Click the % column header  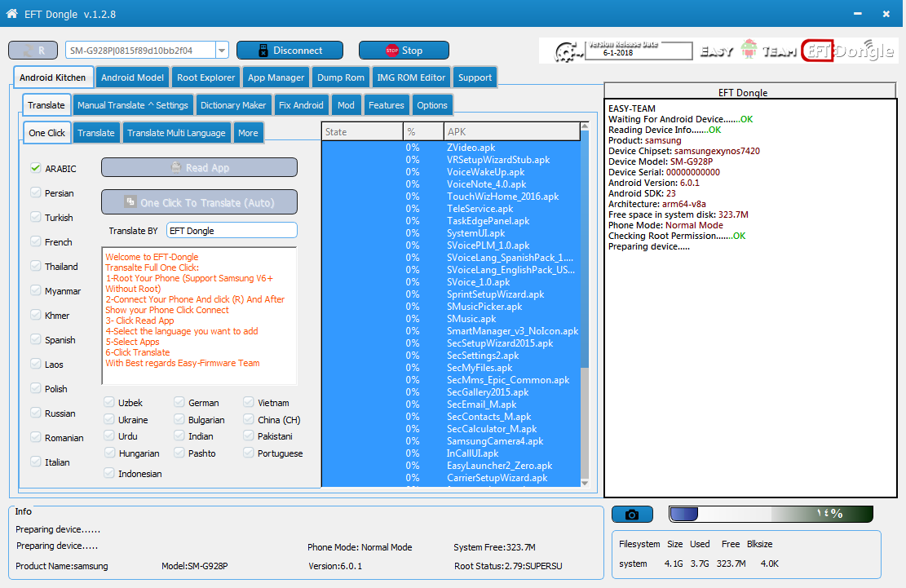click(x=423, y=131)
